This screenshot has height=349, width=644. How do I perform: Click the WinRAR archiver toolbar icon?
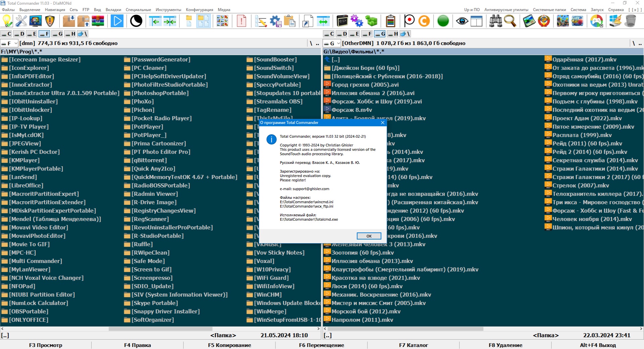[x=98, y=21]
